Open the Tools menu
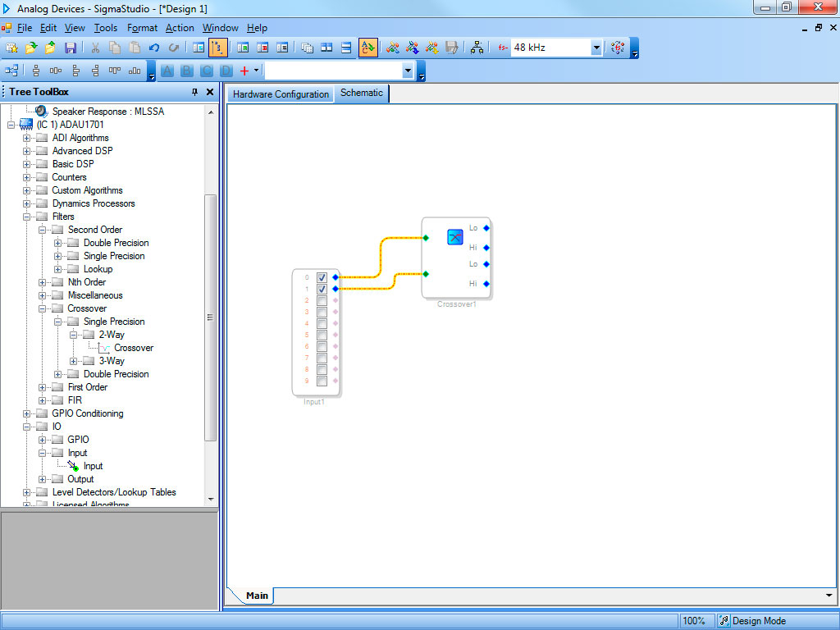 [x=105, y=28]
